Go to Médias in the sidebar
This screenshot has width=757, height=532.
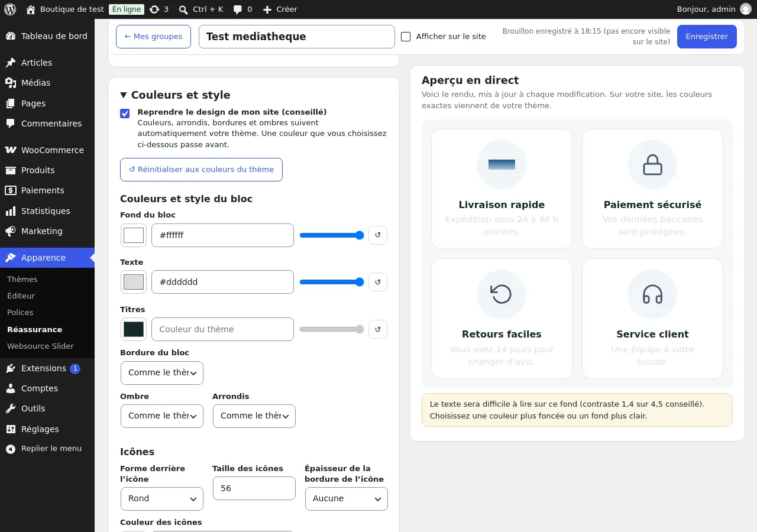47,83
